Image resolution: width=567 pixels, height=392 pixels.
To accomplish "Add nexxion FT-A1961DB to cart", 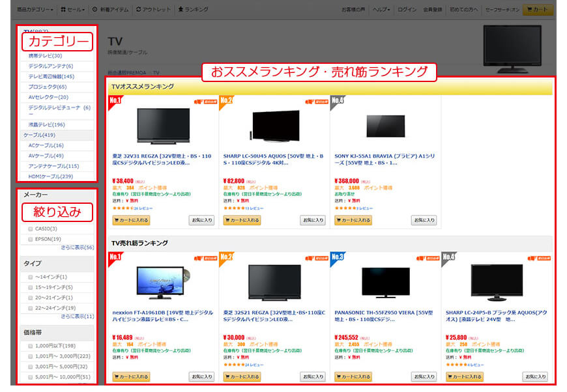I will pos(132,376).
